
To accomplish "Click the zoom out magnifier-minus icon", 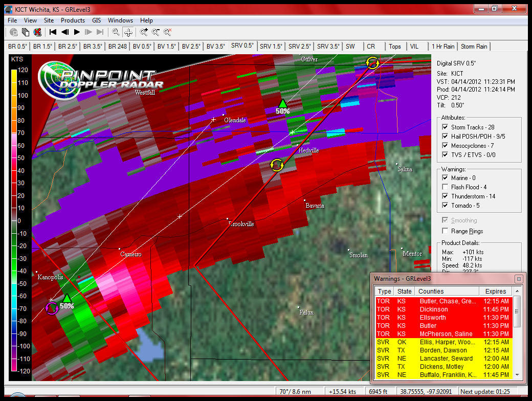I will pos(156,32).
